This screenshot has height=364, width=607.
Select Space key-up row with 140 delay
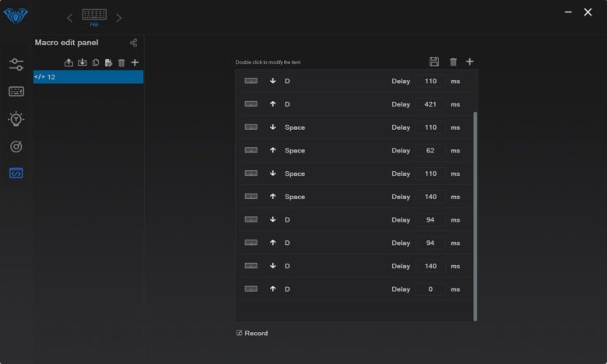(354, 197)
